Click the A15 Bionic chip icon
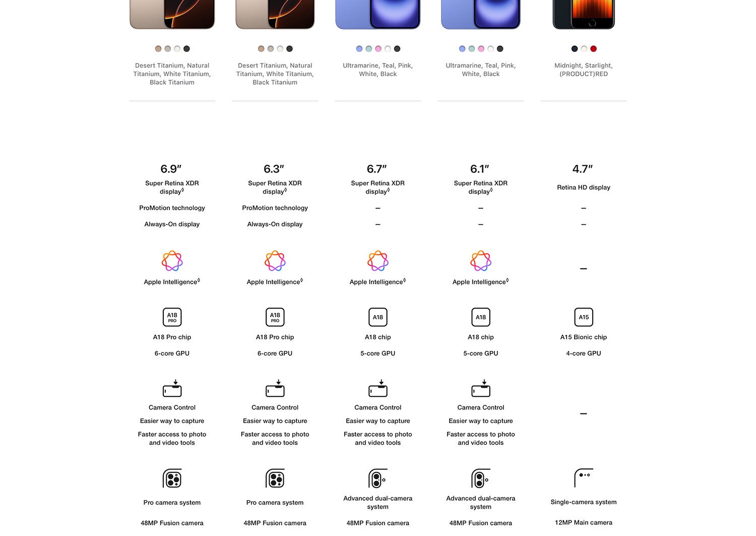This screenshot has height=536, width=756. coord(584,317)
